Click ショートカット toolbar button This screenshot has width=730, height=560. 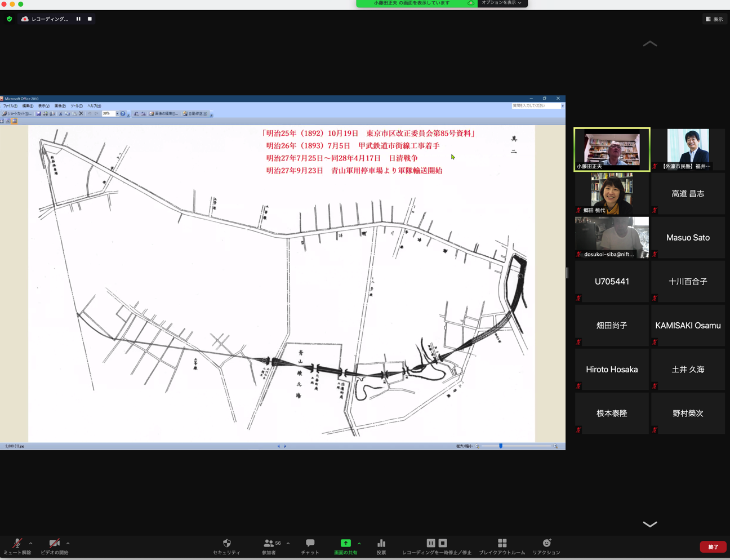(x=17, y=114)
